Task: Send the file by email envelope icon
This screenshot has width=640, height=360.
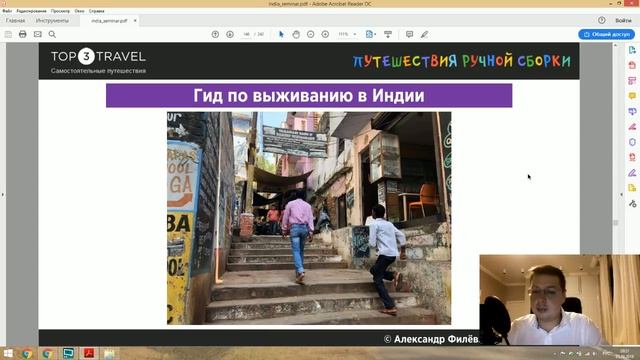Action: coord(38,34)
